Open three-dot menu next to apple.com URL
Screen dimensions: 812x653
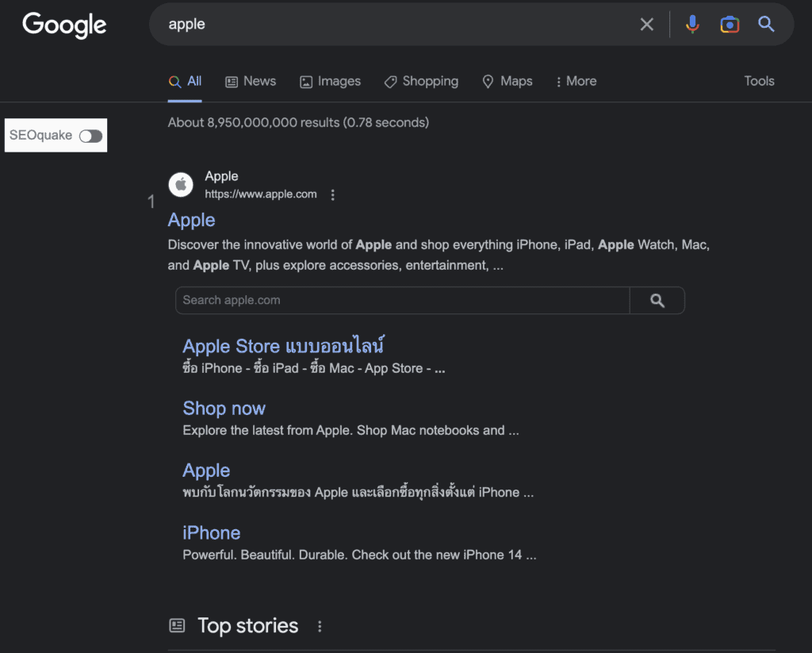coord(332,195)
